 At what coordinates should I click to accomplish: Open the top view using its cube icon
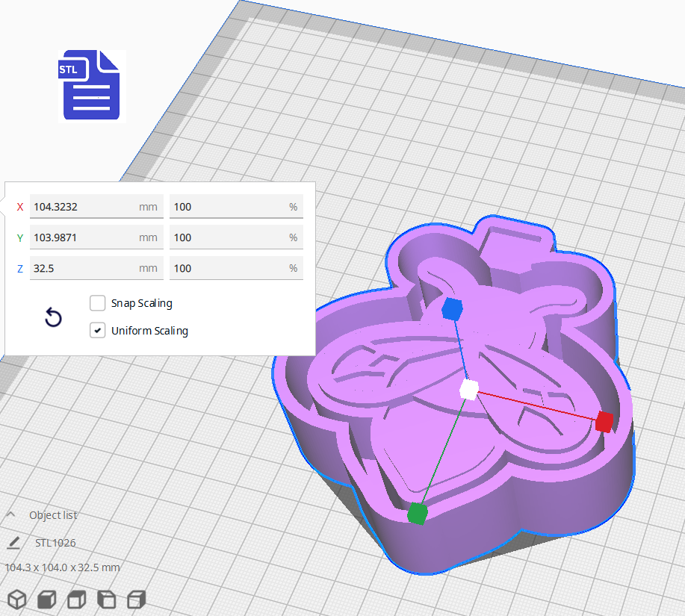tap(75, 599)
